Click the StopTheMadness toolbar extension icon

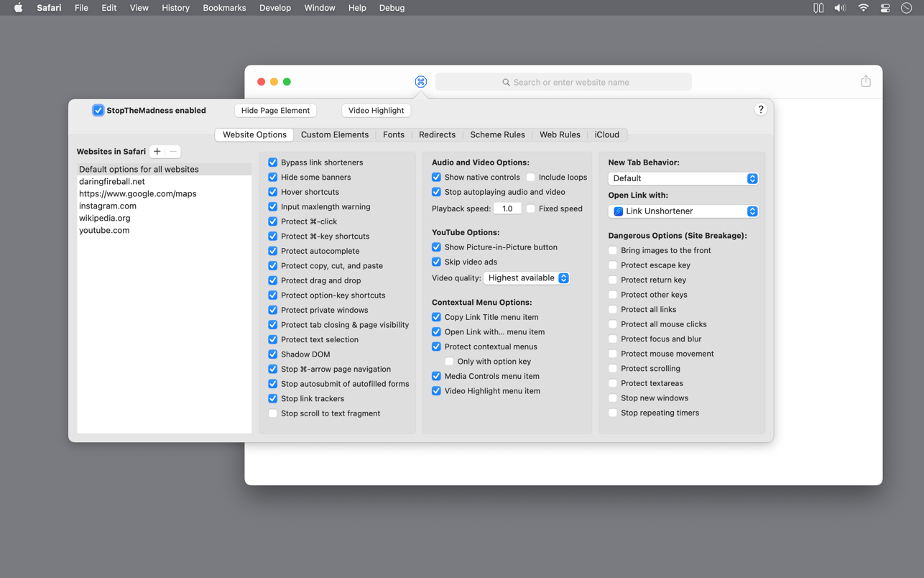[x=421, y=82]
